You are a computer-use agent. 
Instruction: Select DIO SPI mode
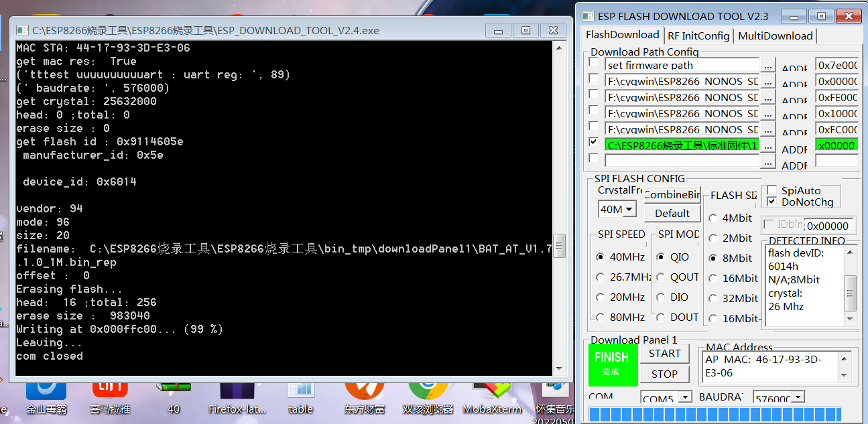661,297
